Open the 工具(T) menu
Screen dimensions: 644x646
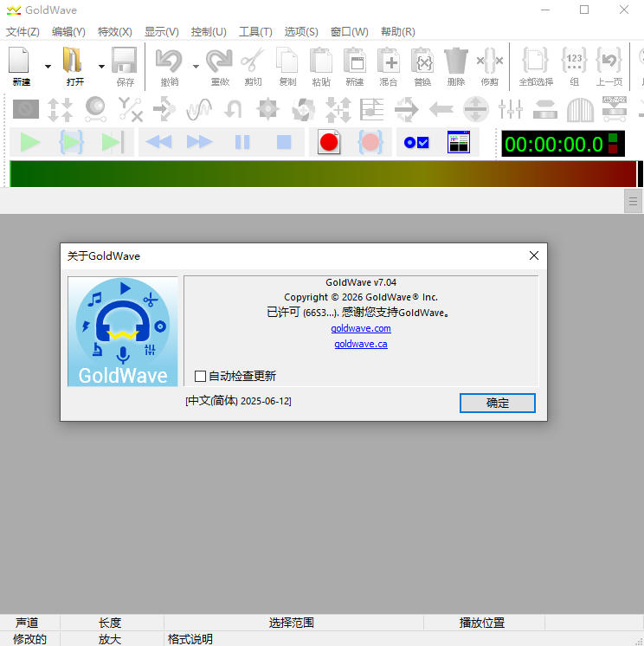(255, 32)
